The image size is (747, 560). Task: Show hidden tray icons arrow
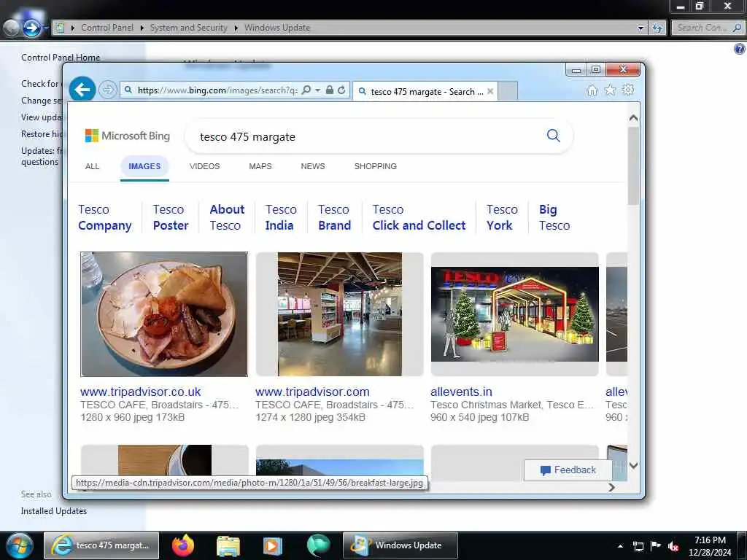(x=620, y=546)
